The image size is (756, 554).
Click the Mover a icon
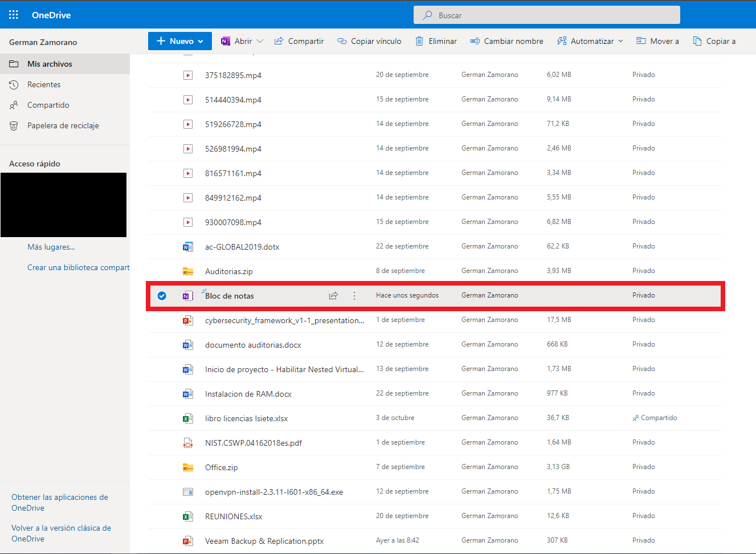tap(641, 41)
